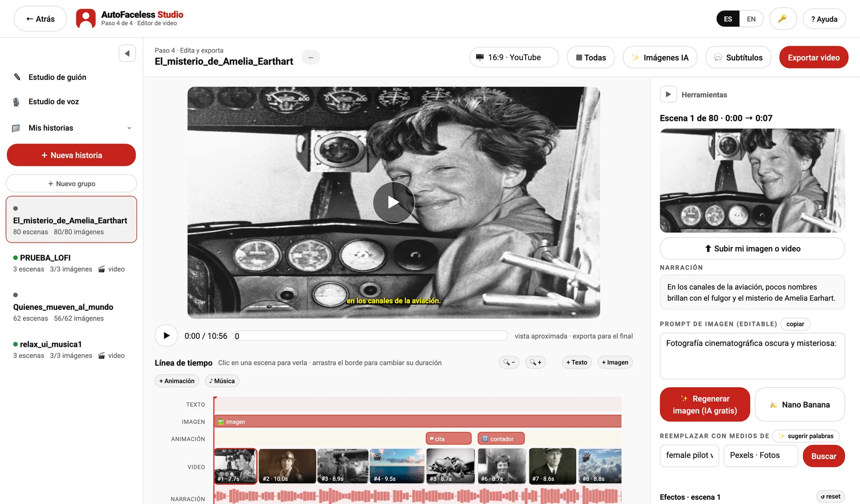Add an image layer with + Imagen
The height and width of the screenshot is (504, 860).
click(x=615, y=362)
